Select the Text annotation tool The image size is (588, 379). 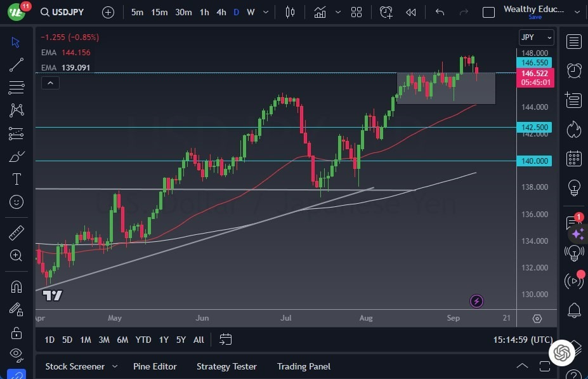click(x=16, y=179)
